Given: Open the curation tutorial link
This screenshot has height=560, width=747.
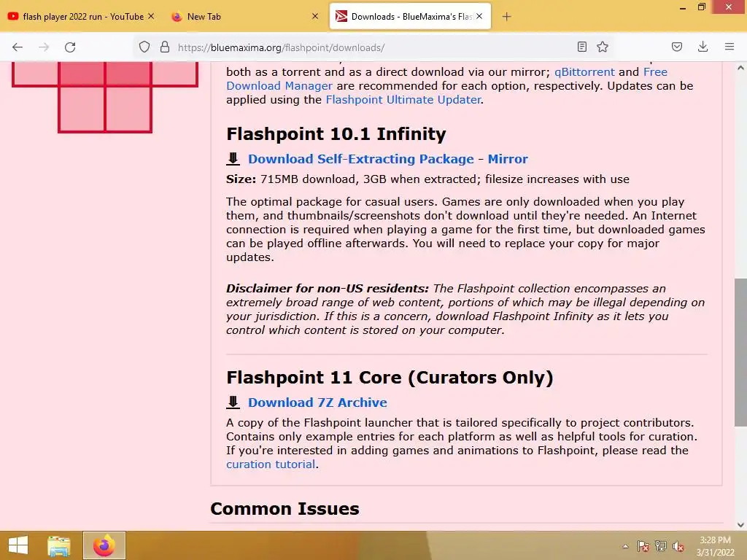Looking at the screenshot, I should pos(271,464).
